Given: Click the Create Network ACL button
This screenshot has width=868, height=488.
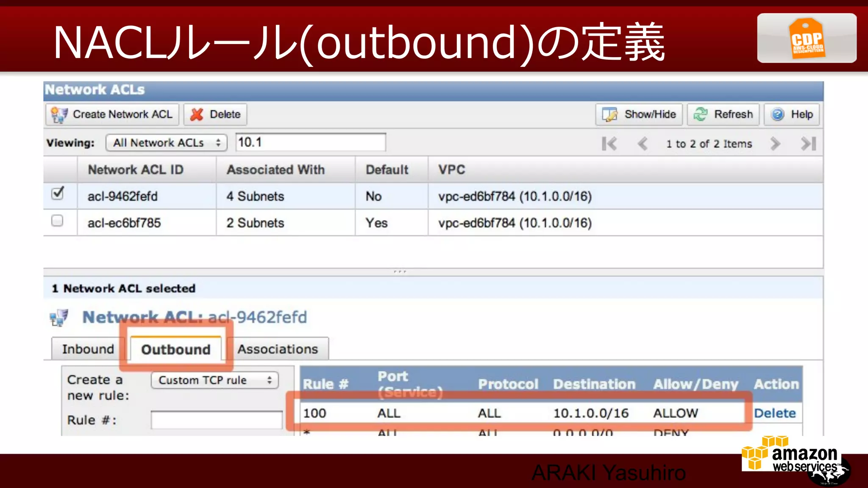Looking at the screenshot, I should coord(112,114).
